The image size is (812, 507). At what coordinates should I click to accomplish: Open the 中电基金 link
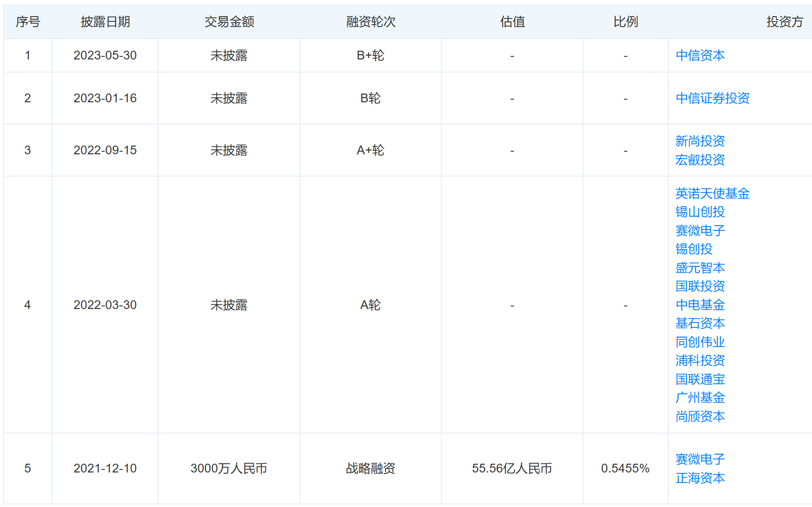pos(700,305)
